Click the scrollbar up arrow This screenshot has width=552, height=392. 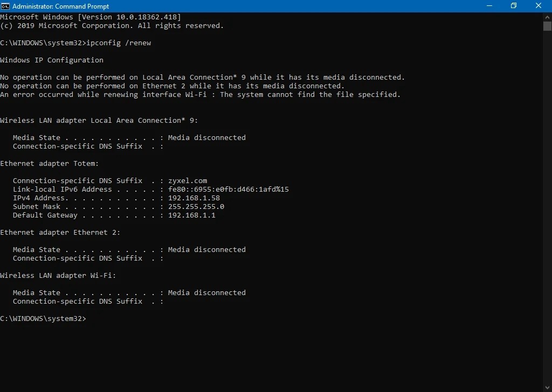point(547,17)
